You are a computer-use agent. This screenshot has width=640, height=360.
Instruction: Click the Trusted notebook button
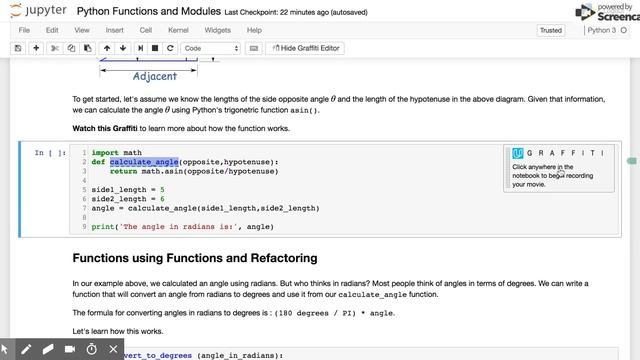point(551,30)
